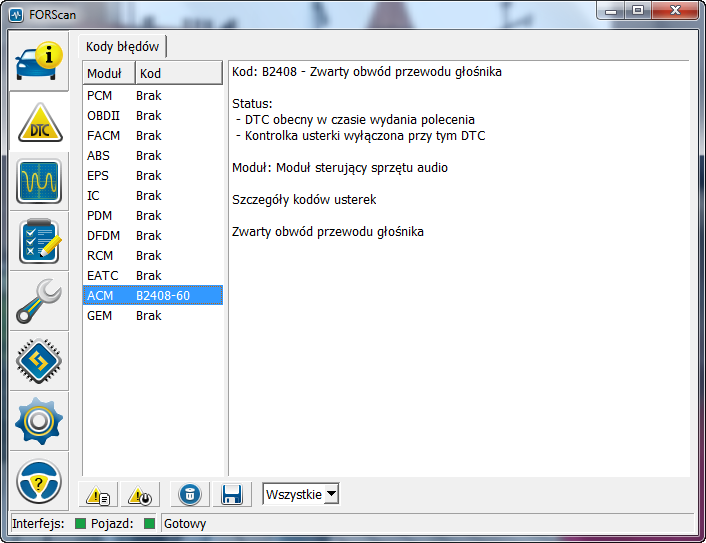This screenshot has height=543, width=706.
Task: Open the help steering wheel section
Action: tap(39, 481)
